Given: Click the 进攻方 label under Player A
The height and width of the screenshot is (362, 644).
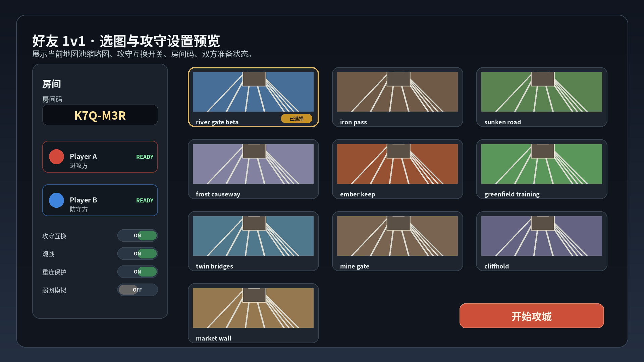Looking at the screenshot, I should (x=78, y=166).
